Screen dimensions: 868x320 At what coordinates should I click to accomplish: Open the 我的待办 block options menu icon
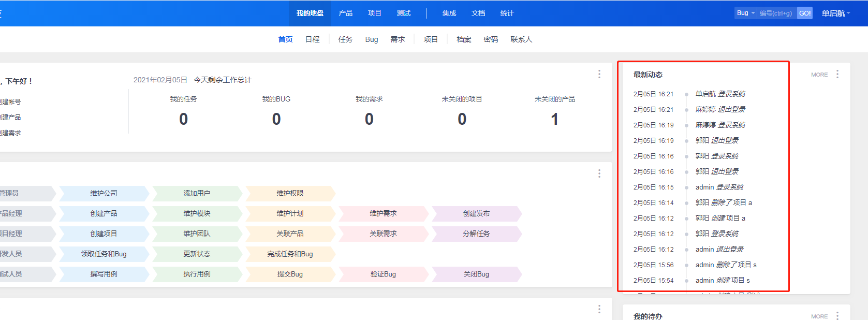coord(837,316)
